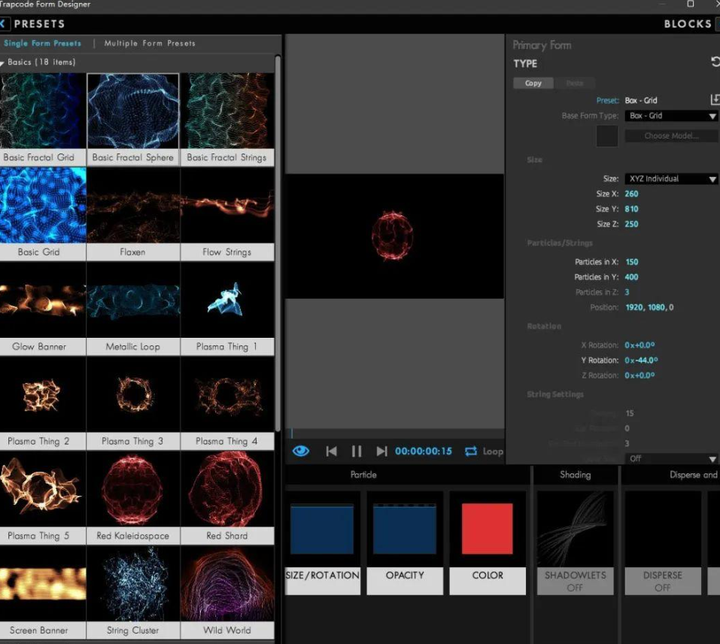The width and height of the screenshot is (720, 644).
Task: Open the Size/Rotation block
Action: [322, 541]
